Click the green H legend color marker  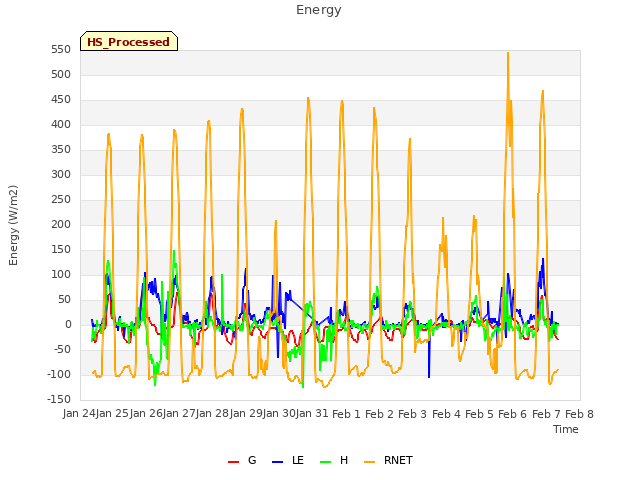point(326,462)
